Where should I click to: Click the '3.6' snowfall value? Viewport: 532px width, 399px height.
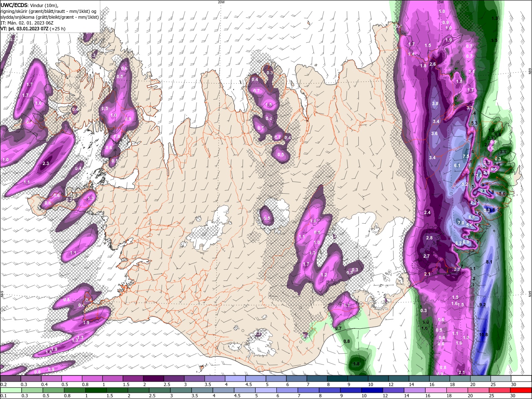(434, 133)
